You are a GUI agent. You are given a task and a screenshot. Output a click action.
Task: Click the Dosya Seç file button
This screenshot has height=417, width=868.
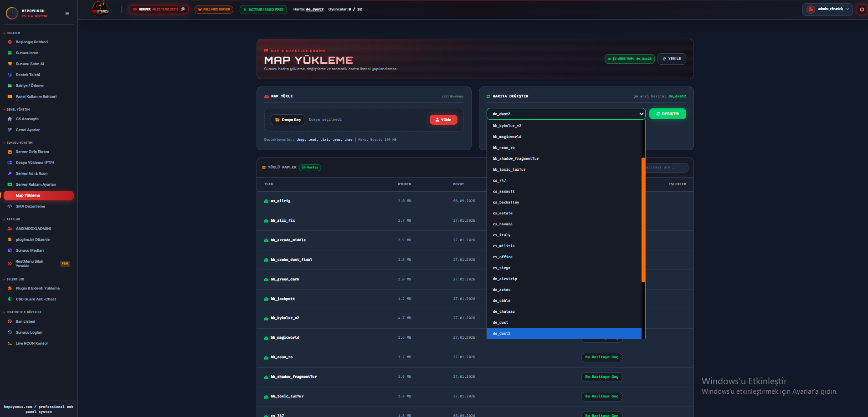(288, 120)
